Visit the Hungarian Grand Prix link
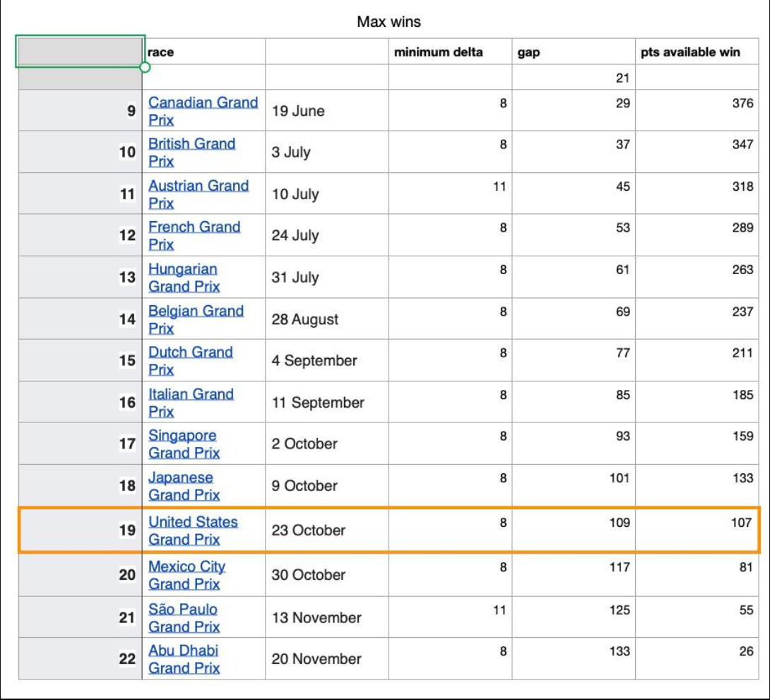The height and width of the screenshot is (700, 770). (x=184, y=278)
